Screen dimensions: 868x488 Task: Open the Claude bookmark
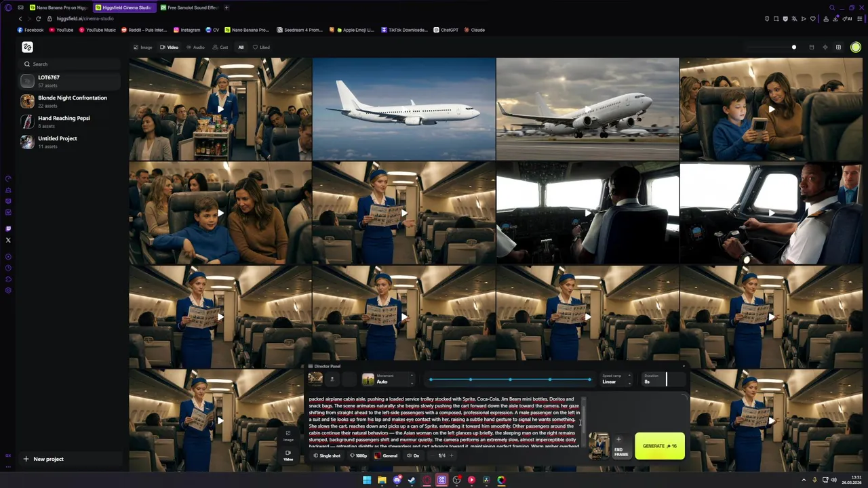(x=474, y=30)
